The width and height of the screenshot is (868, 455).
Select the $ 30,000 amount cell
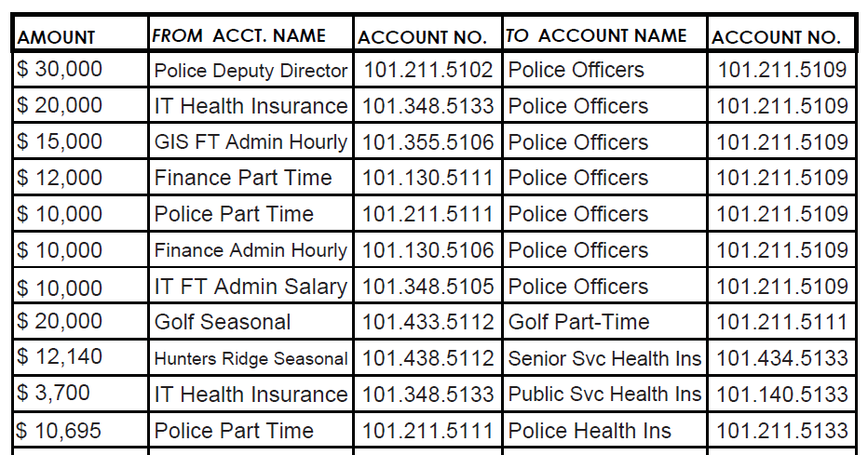(x=60, y=70)
